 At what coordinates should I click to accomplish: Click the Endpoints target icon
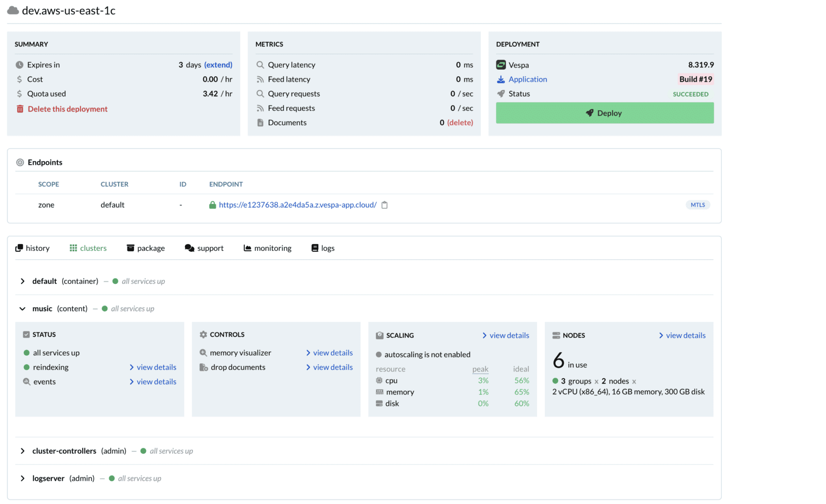coord(20,162)
